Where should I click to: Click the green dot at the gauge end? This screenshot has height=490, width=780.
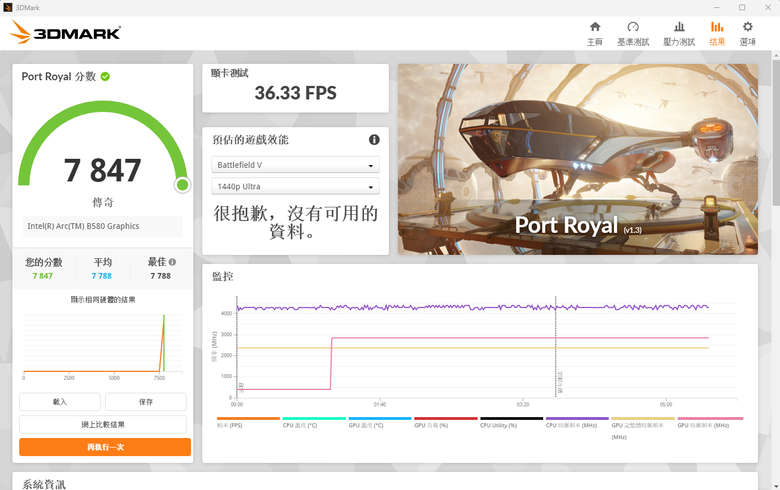click(183, 185)
